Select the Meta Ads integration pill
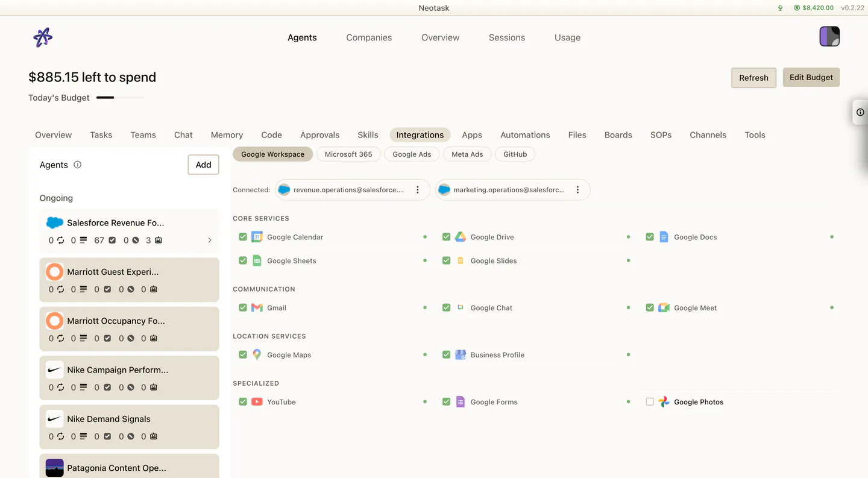The image size is (868, 478). (467, 154)
